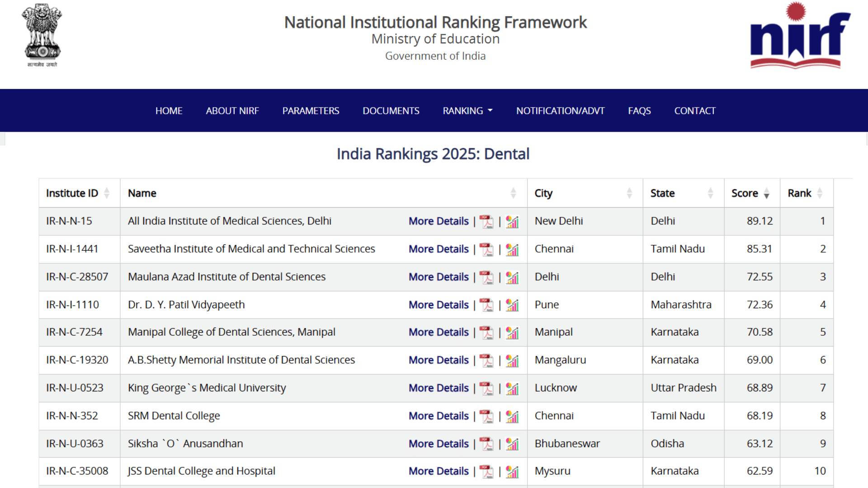Open the graph icon for AIIMS Delhi row
Image resolution: width=868 pixels, height=488 pixels.
[x=512, y=222]
